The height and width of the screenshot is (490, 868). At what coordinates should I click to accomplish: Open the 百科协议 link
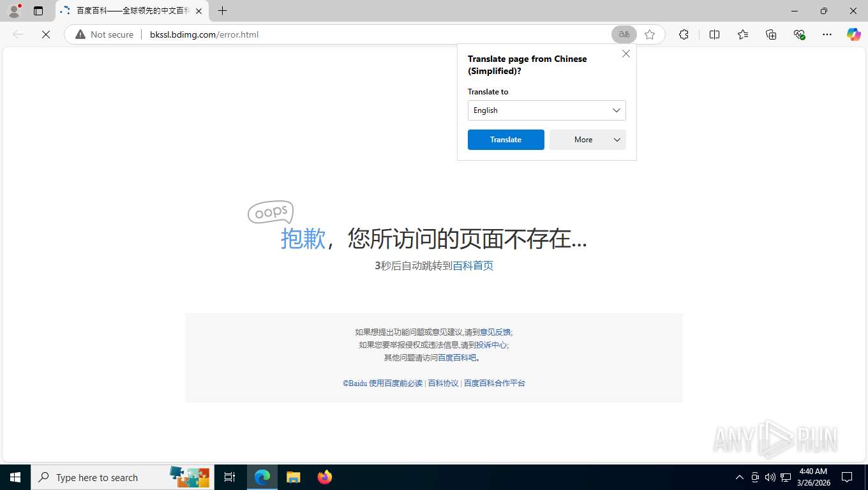(x=443, y=383)
